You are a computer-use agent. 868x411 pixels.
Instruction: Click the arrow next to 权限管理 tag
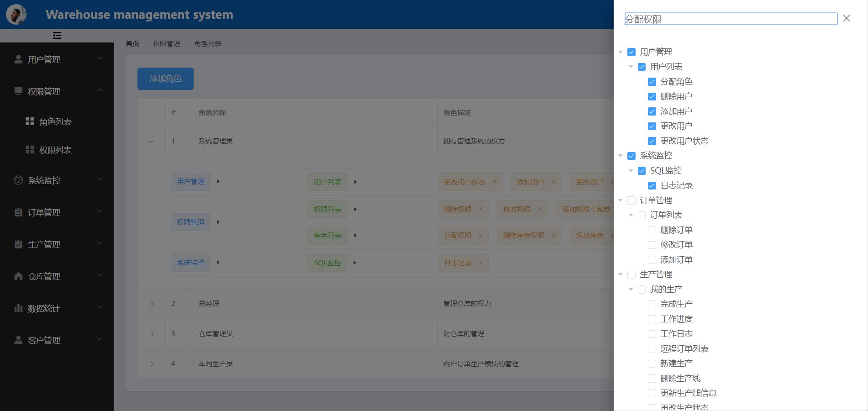tap(218, 222)
